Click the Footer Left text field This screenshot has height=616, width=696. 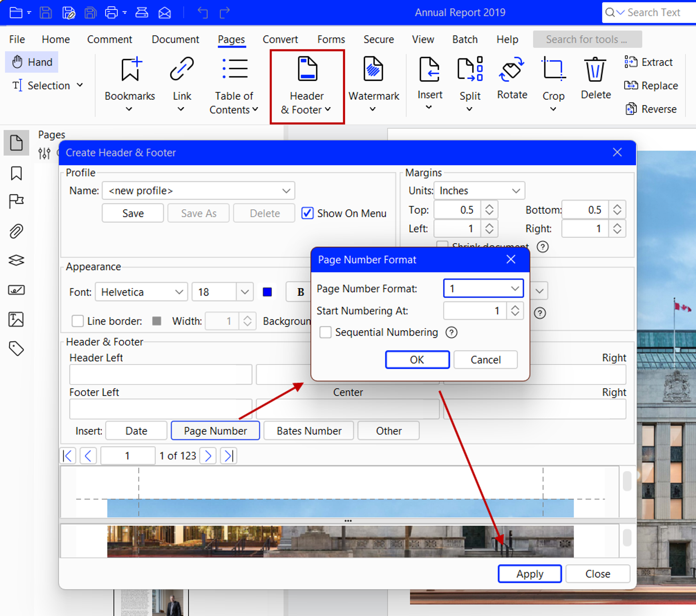tap(160, 409)
